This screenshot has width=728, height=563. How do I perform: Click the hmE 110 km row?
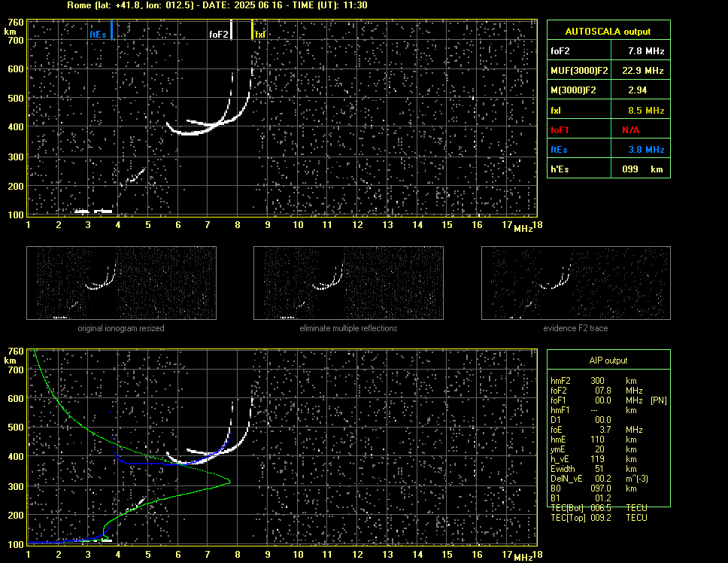tap(594, 440)
